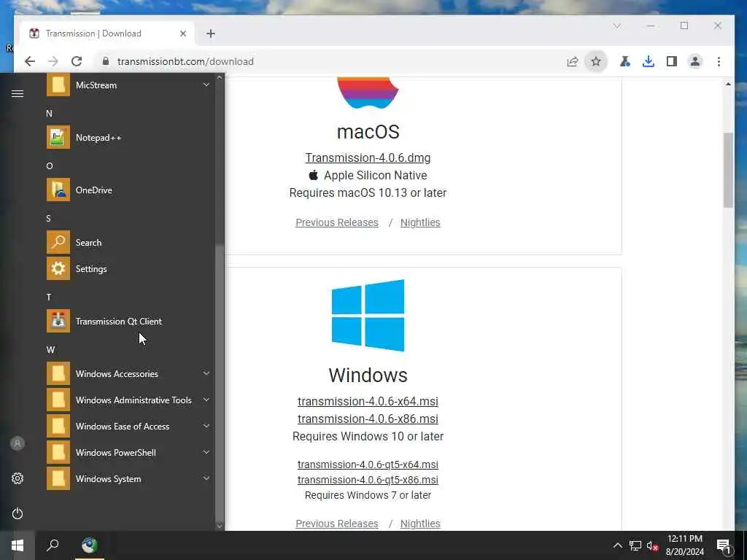Open OneDrive in the Start menu
The width and height of the screenshot is (747, 560).
point(128,190)
